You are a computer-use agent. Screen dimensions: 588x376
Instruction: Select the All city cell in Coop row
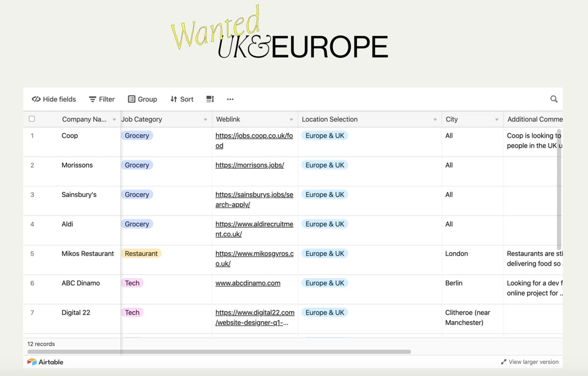click(472, 142)
